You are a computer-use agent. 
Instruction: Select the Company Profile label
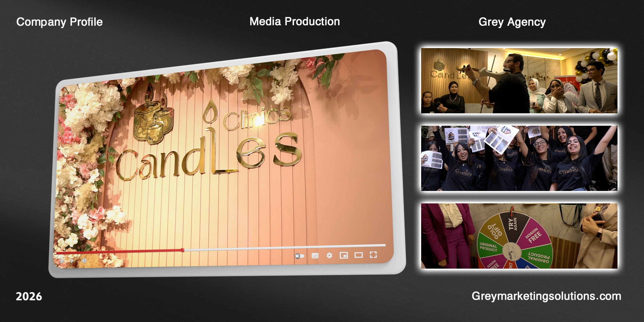(60, 22)
